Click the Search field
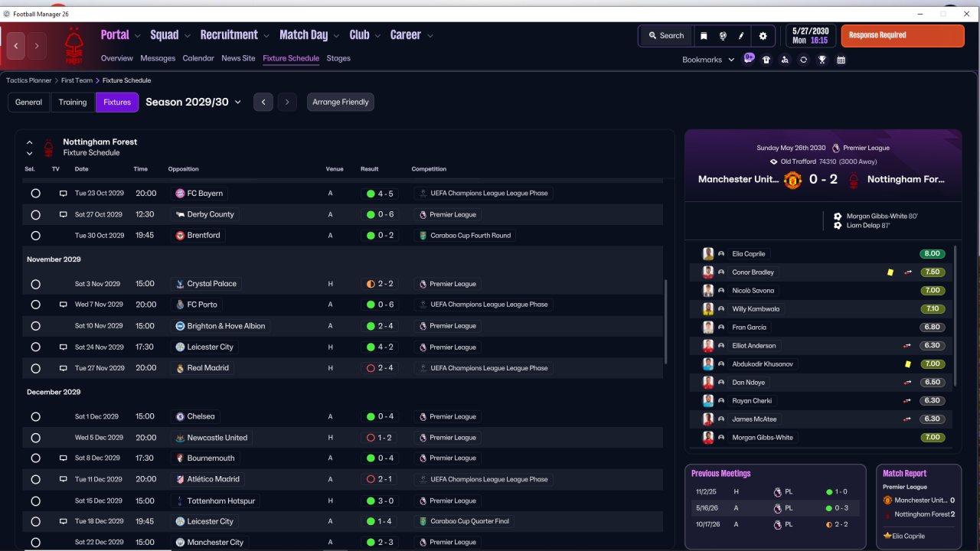 click(666, 36)
